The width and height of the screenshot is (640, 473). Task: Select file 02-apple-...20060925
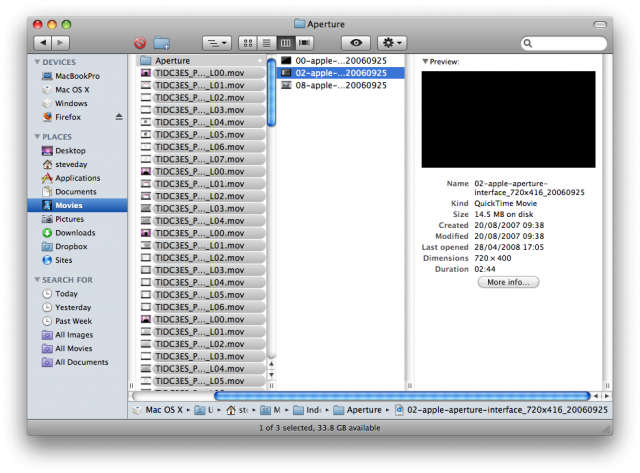tap(341, 73)
